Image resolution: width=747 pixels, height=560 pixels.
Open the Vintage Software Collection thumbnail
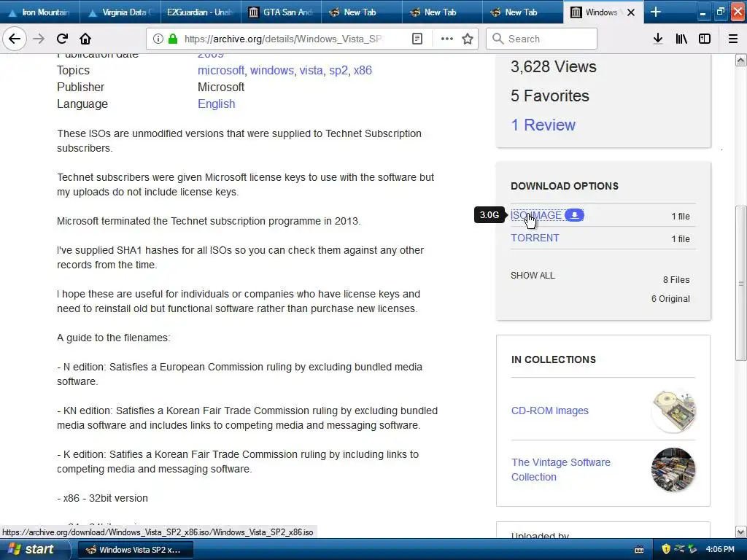(673, 470)
